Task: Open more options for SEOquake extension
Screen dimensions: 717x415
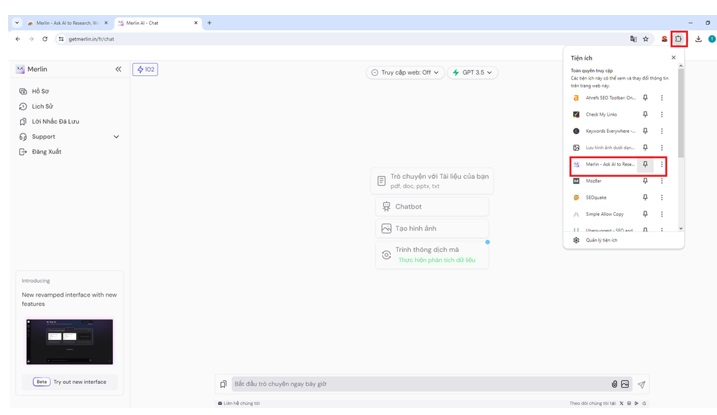Action: pyautogui.click(x=661, y=197)
